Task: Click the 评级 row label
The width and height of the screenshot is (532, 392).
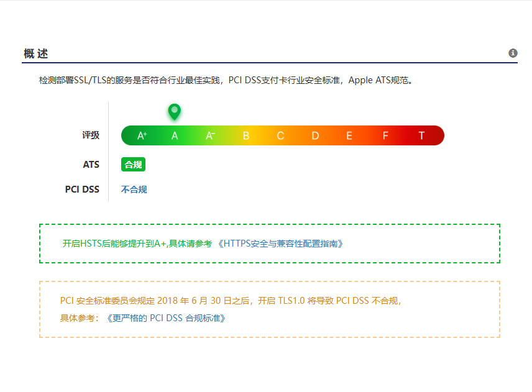Action: click(x=91, y=135)
